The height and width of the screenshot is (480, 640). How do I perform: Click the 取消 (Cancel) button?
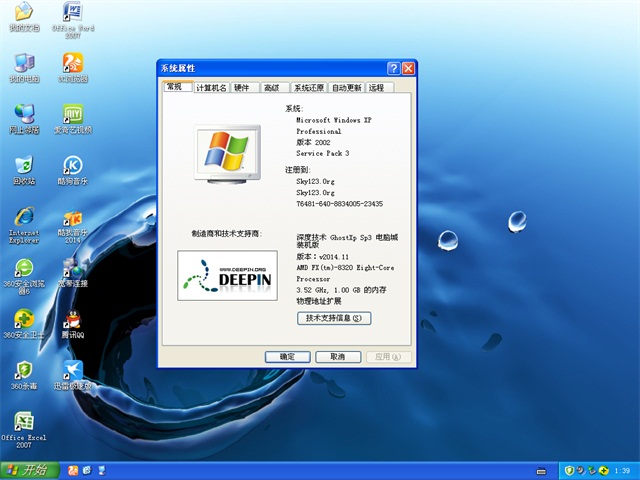(337, 357)
